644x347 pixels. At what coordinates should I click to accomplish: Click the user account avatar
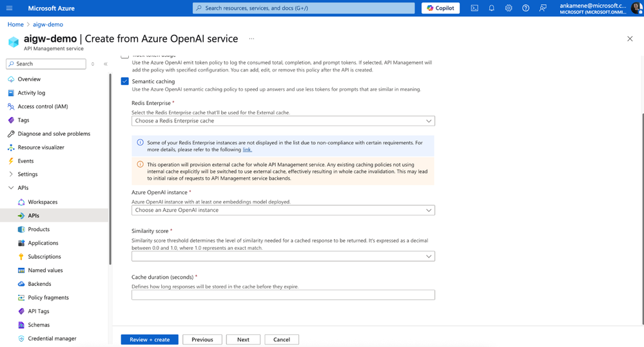[x=637, y=8]
